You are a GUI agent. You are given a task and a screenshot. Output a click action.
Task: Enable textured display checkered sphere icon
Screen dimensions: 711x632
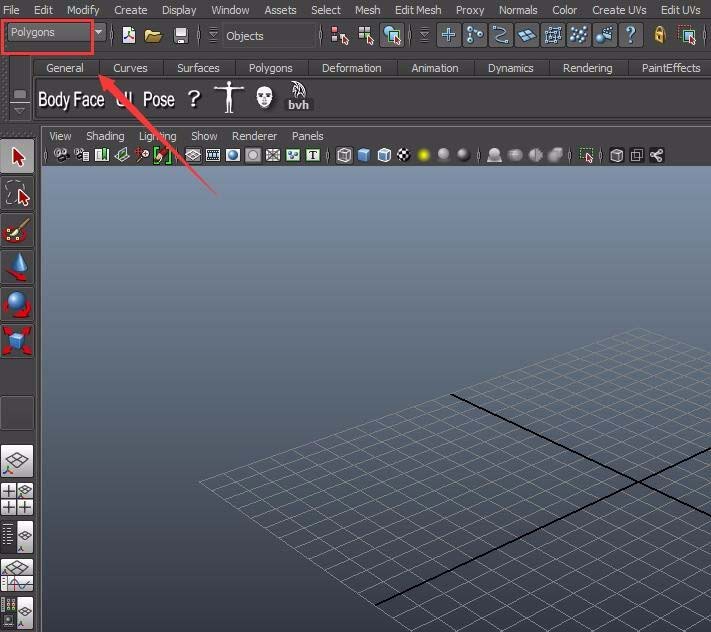[x=404, y=155]
